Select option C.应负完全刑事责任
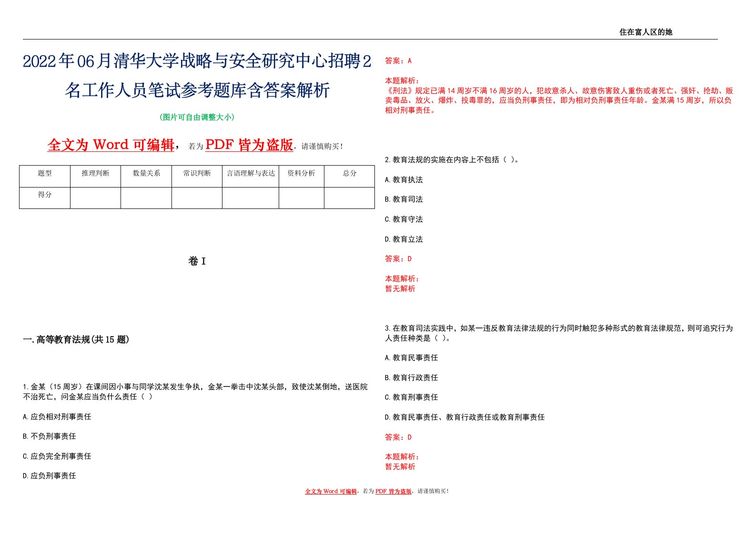The height and width of the screenshot is (534, 756). (x=57, y=456)
